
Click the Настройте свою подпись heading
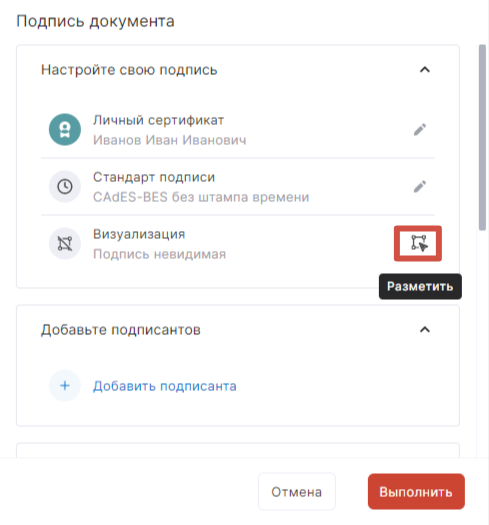click(x=129, y=70)
